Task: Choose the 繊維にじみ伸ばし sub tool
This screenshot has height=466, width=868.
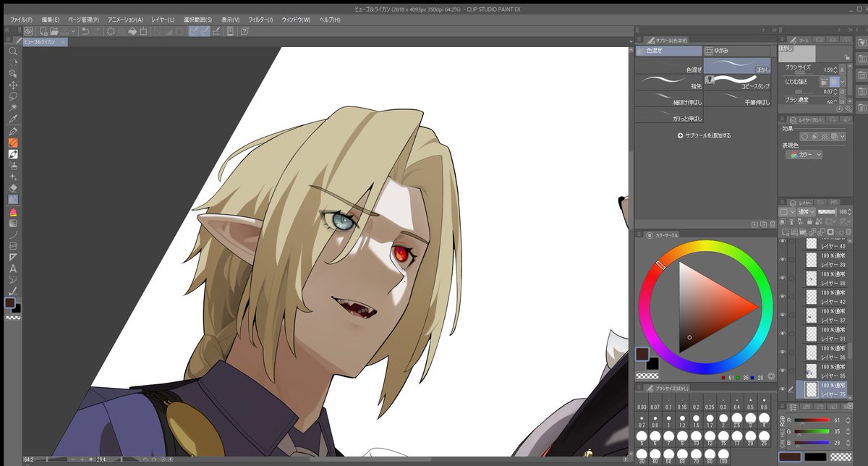Action: (669, 98)
